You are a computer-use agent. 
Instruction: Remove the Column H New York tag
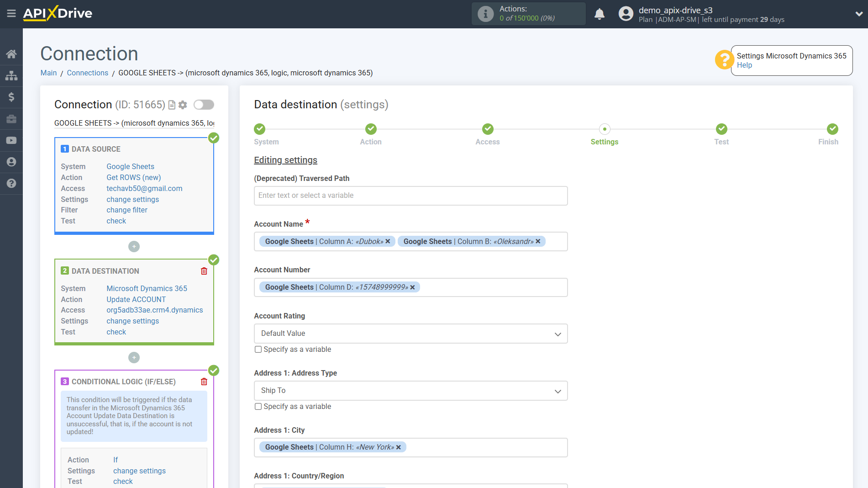click(398, 447)
